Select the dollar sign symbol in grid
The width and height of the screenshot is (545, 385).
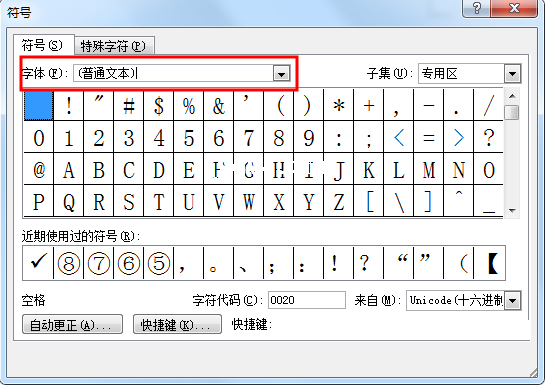pos(158,106)
